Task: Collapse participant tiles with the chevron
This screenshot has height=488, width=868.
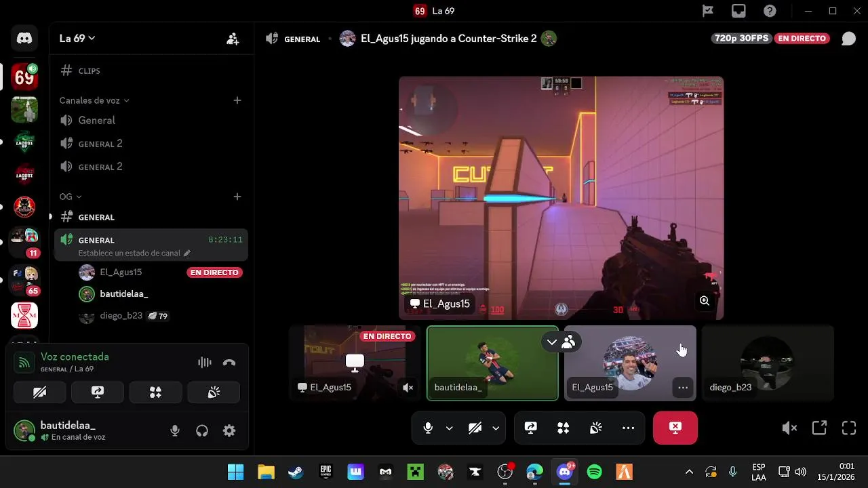Action: click(552, 342)
